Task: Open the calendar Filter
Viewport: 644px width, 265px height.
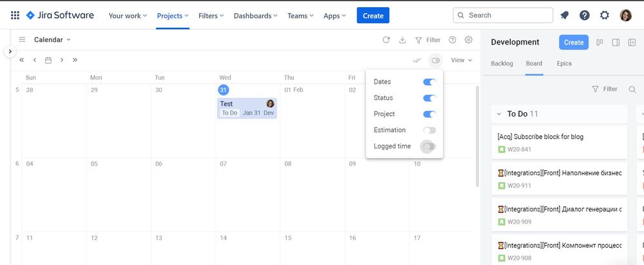Action: [427, 40]
